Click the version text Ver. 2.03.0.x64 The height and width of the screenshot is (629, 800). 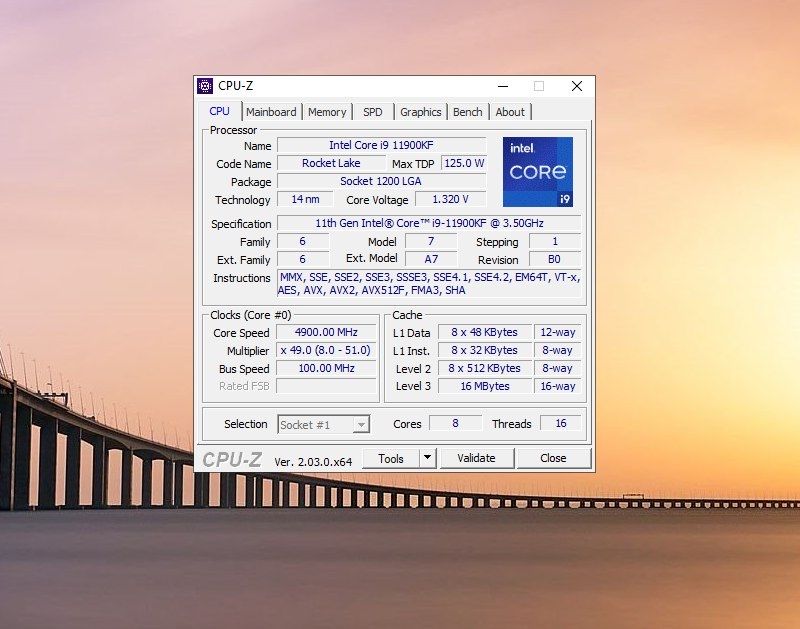[x=313, y=462]
